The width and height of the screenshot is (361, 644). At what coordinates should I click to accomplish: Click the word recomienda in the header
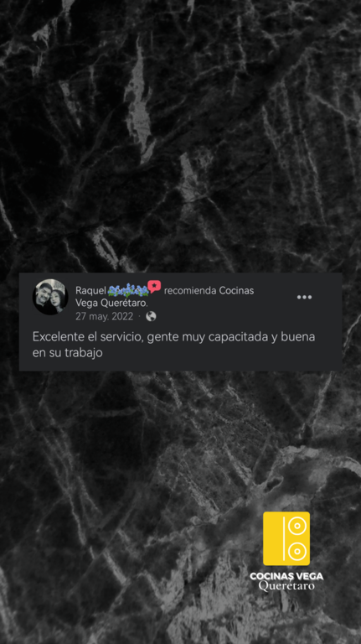pyautogui.click(x=190, y=290)
